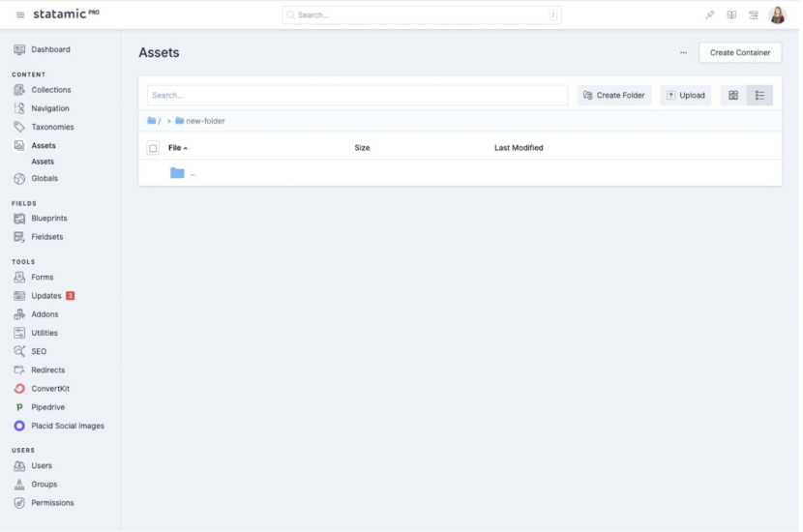Open Redirects
Viewport: 803px width, 532px height.
tap(48, 369)
